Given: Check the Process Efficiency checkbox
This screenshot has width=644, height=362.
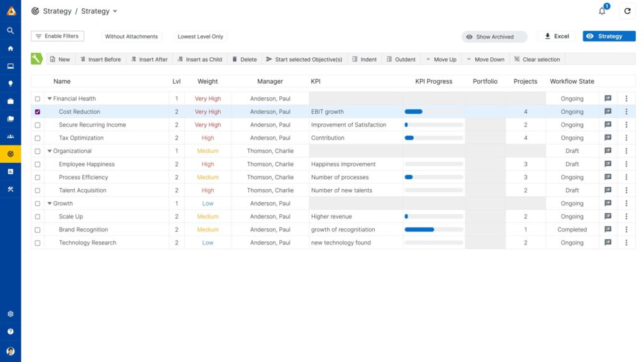Looking at the screenshot, I should point(37,178).
